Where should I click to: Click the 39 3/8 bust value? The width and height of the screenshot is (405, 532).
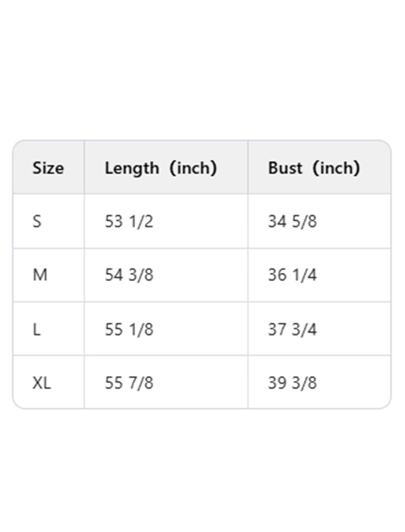[292, 383]
